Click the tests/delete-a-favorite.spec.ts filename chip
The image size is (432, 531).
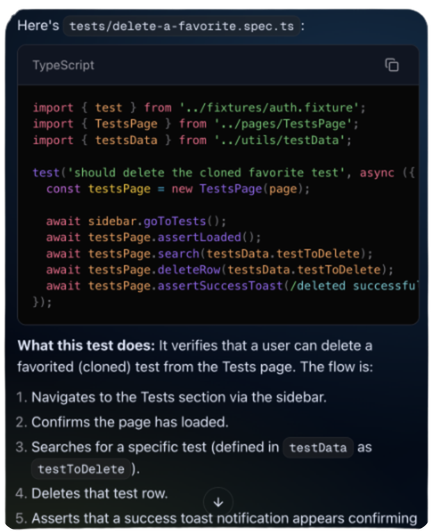[182, 26]
